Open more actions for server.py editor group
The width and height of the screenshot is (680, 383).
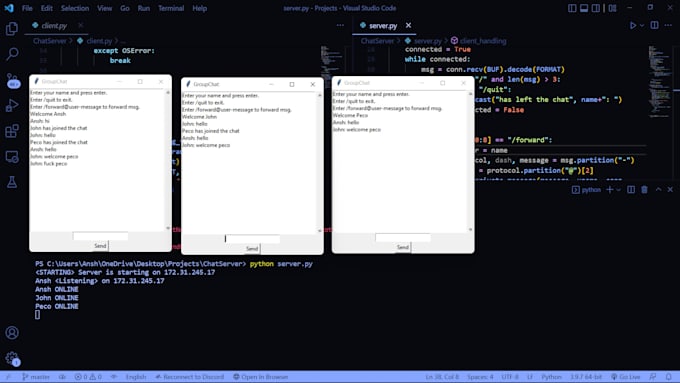click(668, 25)
